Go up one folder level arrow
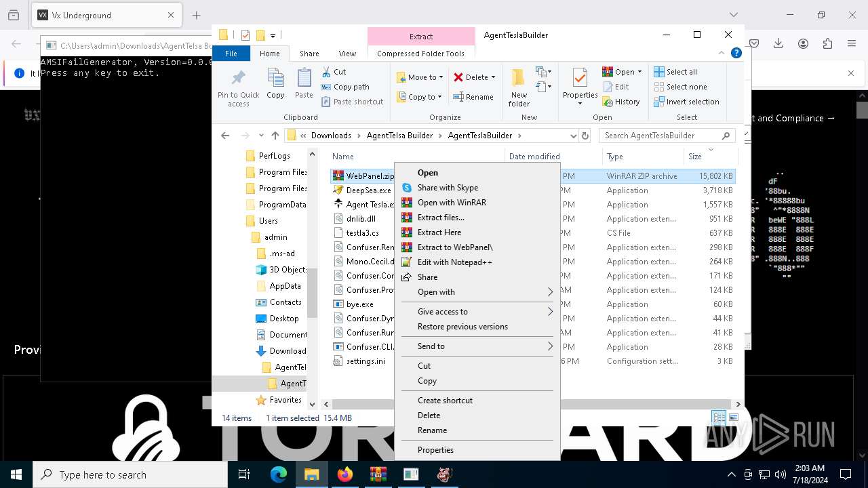The width and height of the screenshot is (868, 488). point(275,136)
